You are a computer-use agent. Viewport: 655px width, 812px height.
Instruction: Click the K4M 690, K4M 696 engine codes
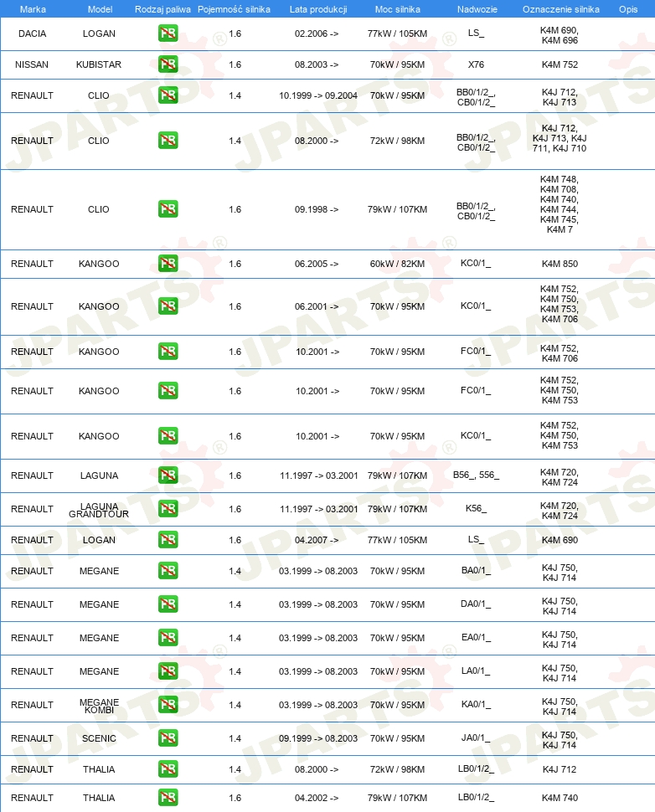[x=560, y=35]
